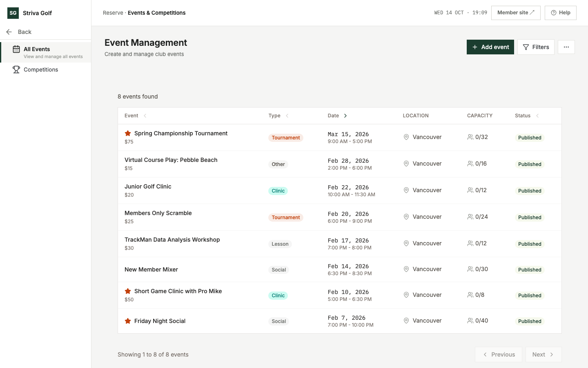Click the capacity people icon for TrackMan Workshop
The width and height of the screenshot is (588, 368).
tap(470, 243)
